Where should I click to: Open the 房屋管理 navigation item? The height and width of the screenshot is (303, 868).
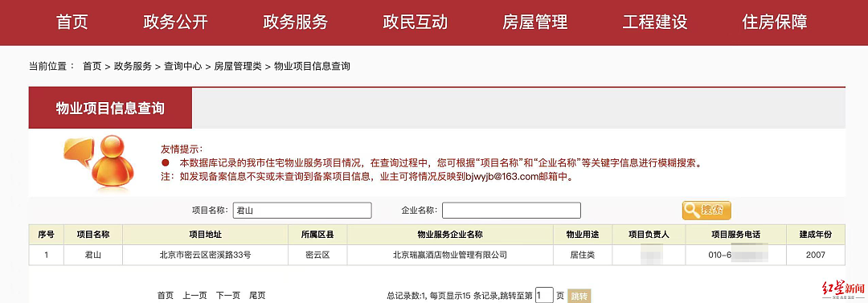[534, 23]
